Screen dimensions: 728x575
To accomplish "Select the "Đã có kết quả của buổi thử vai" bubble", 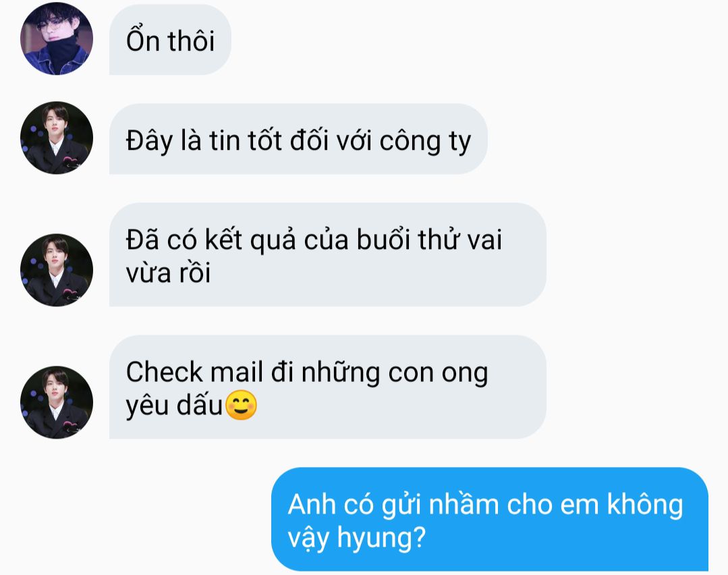I will tap(327, 254).
